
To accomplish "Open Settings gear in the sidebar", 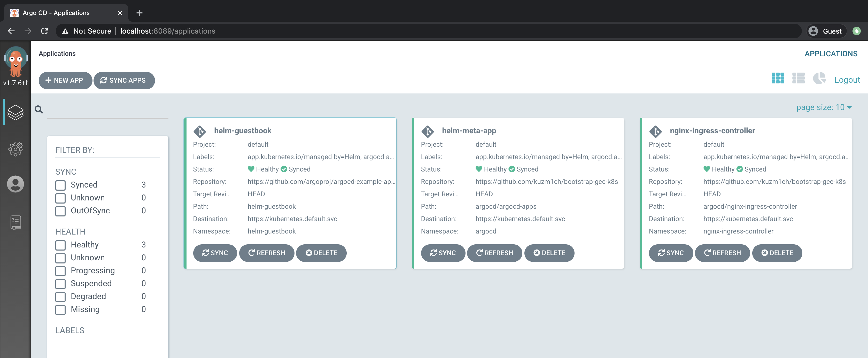I will coord(16,149).
